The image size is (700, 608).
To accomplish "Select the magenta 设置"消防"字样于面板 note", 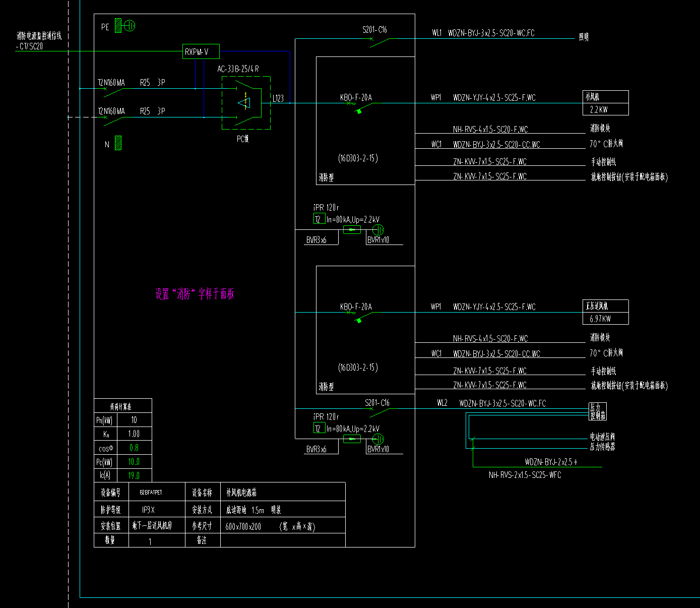I will [x=195, y=294].
